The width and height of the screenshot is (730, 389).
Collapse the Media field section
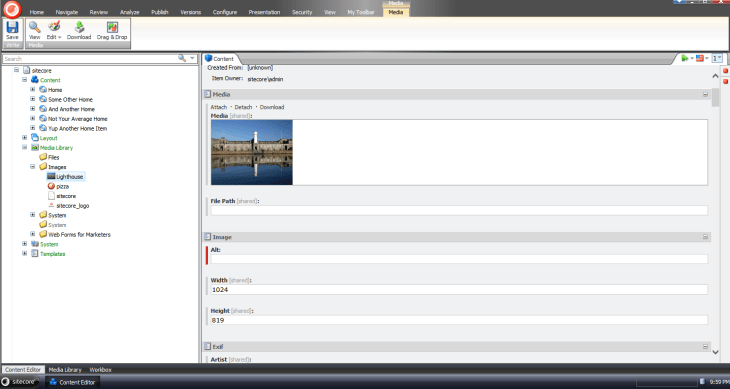click(705, 94)
